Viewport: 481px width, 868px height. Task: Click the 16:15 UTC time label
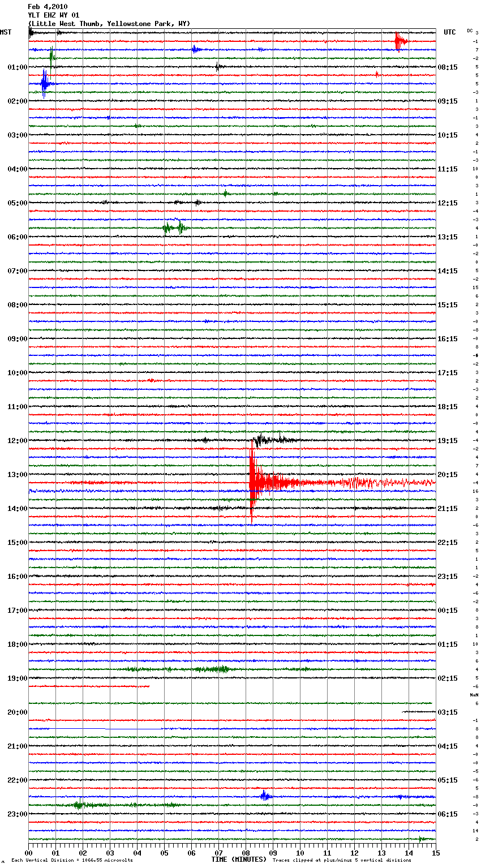point(448,339)
